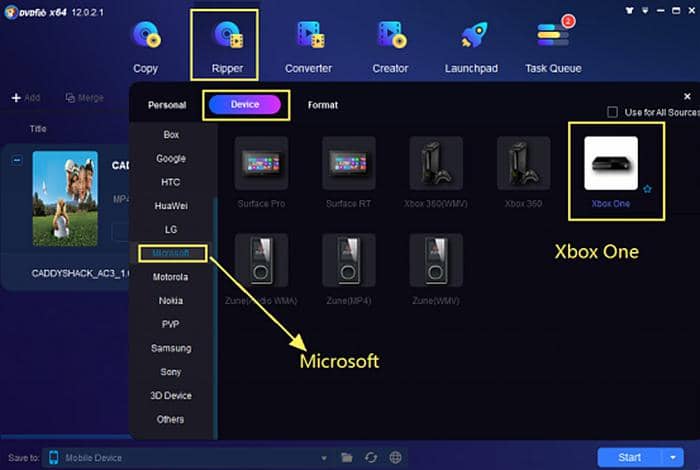Click the Add plus icon
The width and height of the screenshot is (700, 470).
16,98
